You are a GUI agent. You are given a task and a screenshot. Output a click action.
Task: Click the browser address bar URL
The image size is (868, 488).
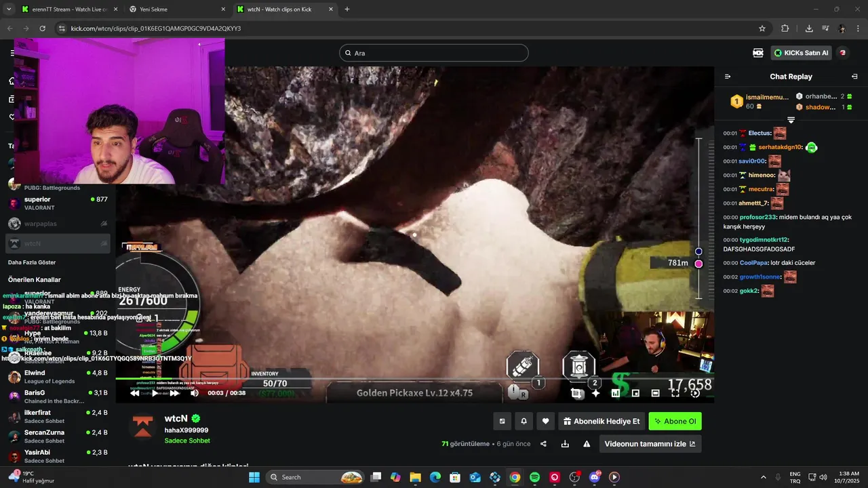[156, 28]
